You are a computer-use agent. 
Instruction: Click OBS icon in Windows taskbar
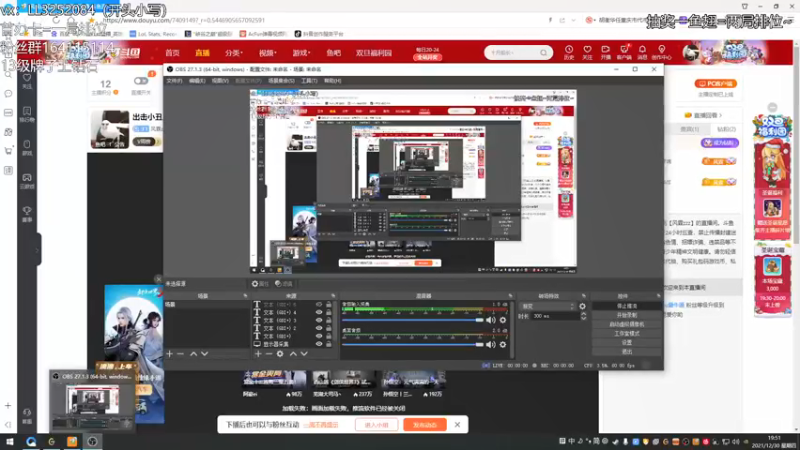pyautogui.click(x=92, y=441)
